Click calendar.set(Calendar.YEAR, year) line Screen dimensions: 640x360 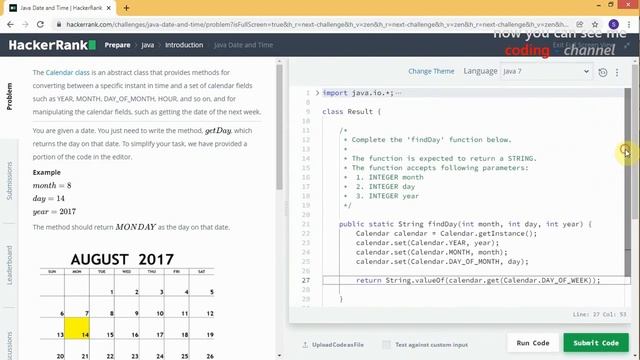coord(427,243)
